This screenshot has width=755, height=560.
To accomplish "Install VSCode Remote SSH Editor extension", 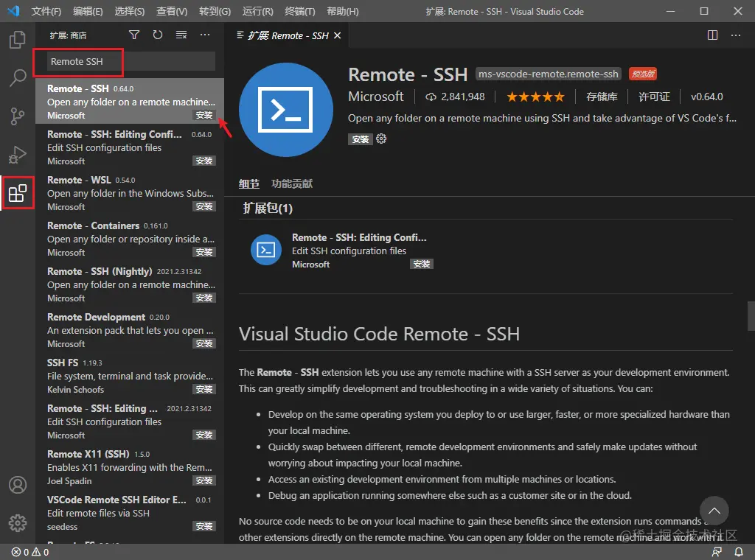I will pos(204,526).
